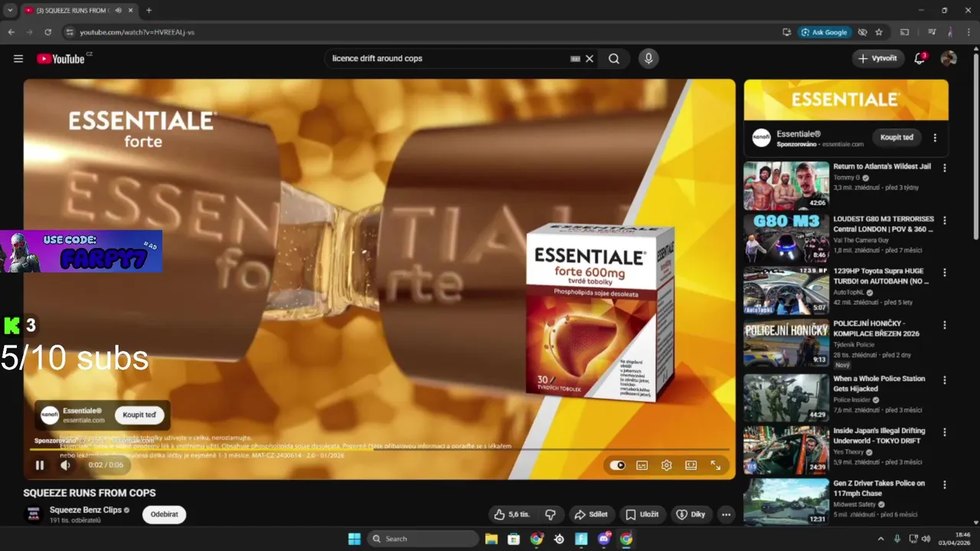Open menu for the POLICEJNÍ HONIČKY video
The width and height of the screenshot is (980, 551).
(x=944, y=324)
